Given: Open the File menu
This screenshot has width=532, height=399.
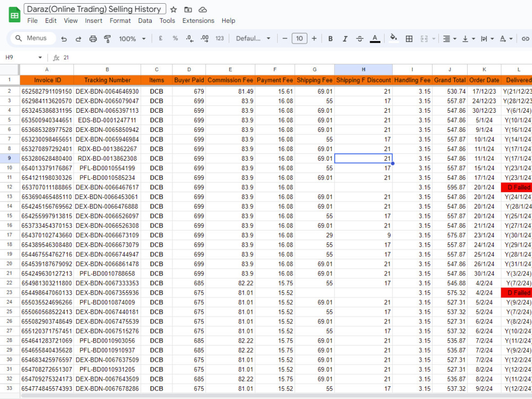Looking at the screenshot, I should pos(32,21).
